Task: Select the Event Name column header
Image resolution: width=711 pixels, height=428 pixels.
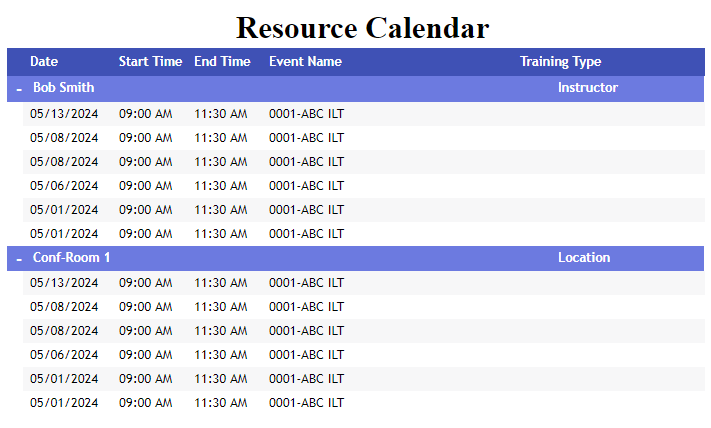Action: click(x=305, y=62)
